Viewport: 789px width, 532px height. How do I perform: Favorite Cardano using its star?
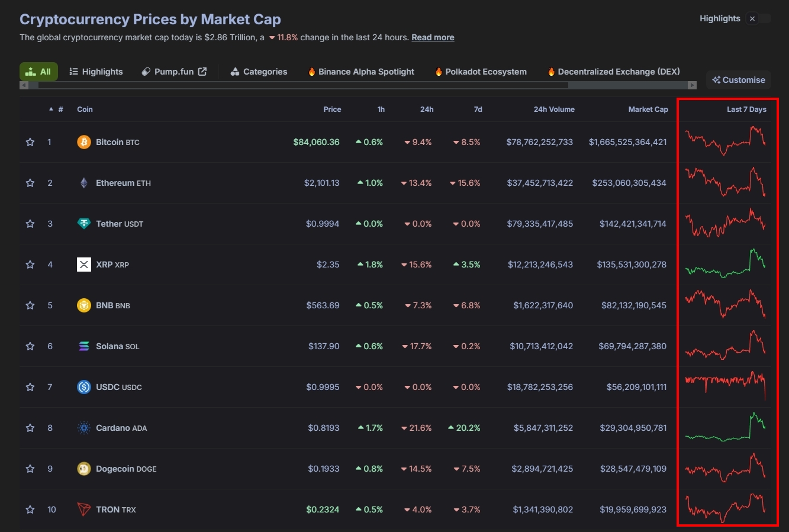(30, 428)
